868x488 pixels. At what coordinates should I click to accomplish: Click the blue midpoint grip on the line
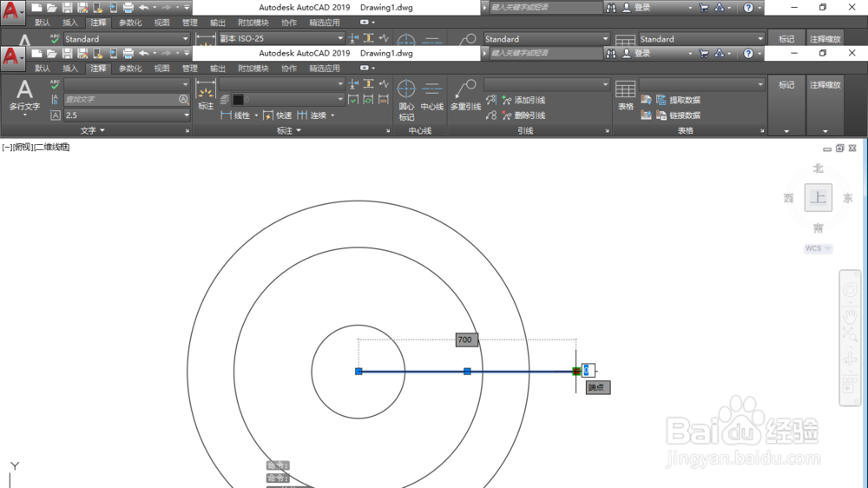click(x=467, y=371)
